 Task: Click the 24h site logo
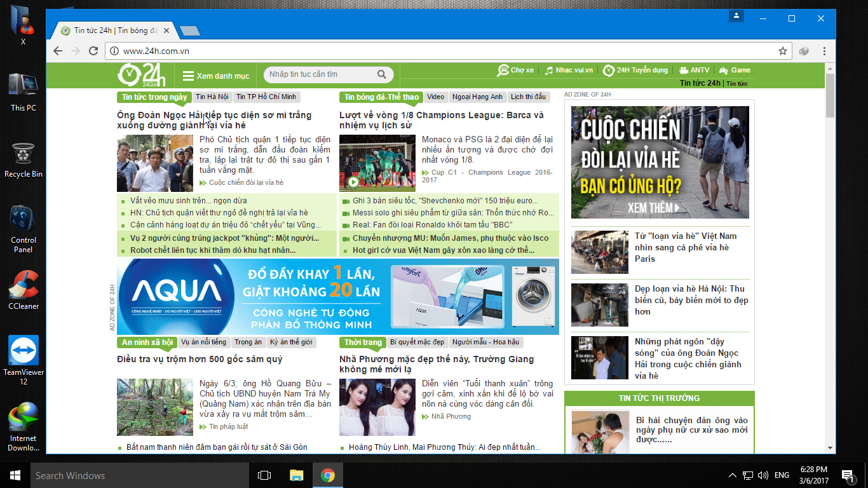(141, 75)
